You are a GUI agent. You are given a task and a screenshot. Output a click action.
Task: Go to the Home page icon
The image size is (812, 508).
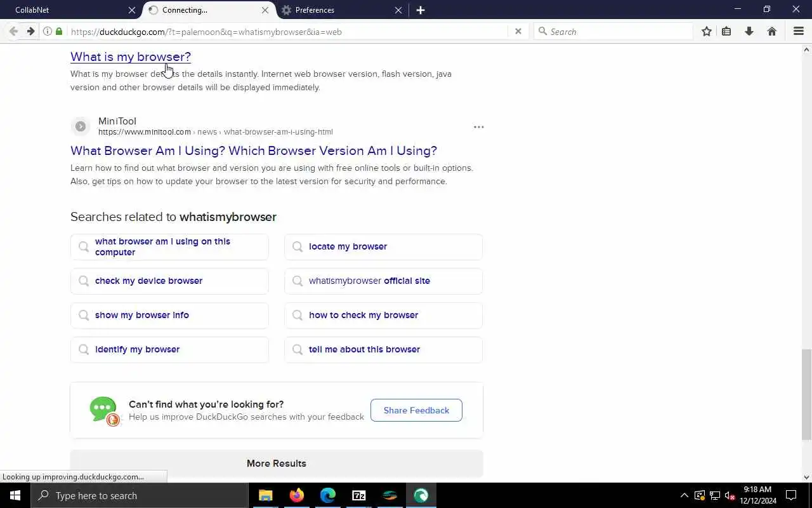tap(772, 31)
